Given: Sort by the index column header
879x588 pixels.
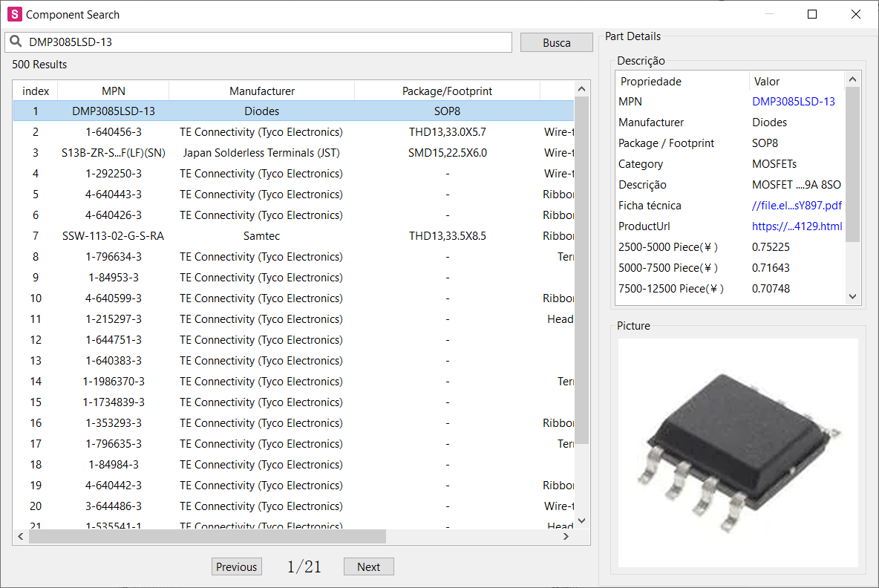Looking at the screenshot, I should [36, 91].
